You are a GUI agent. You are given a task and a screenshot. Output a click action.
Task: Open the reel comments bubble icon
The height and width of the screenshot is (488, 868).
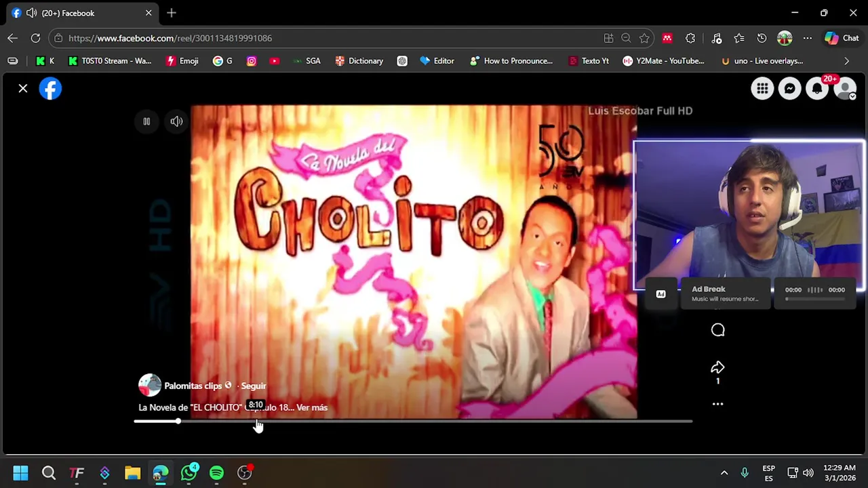[x=717, y=330]
